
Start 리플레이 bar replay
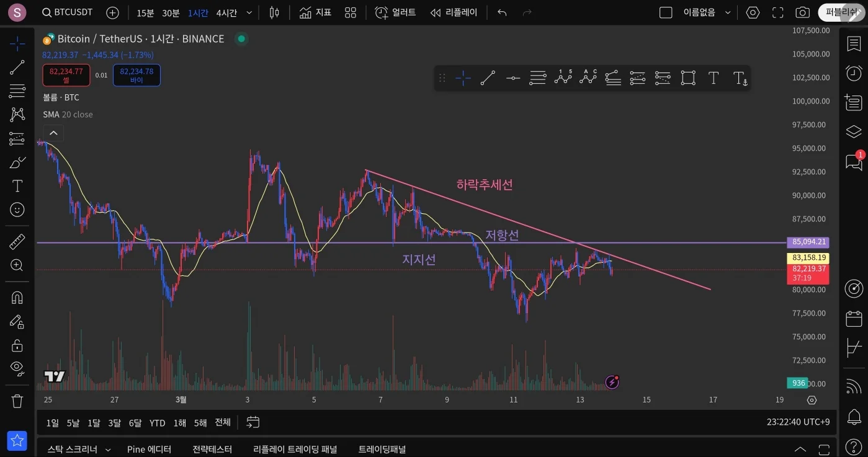click(x=454, y=12)
